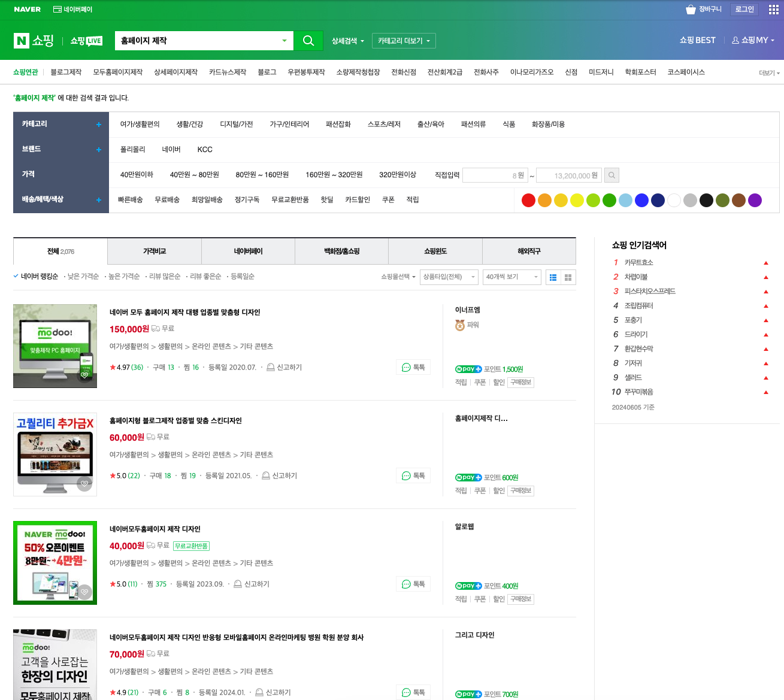Filter by purple color swatch
The image size is (784, 700).
(755, 201)
